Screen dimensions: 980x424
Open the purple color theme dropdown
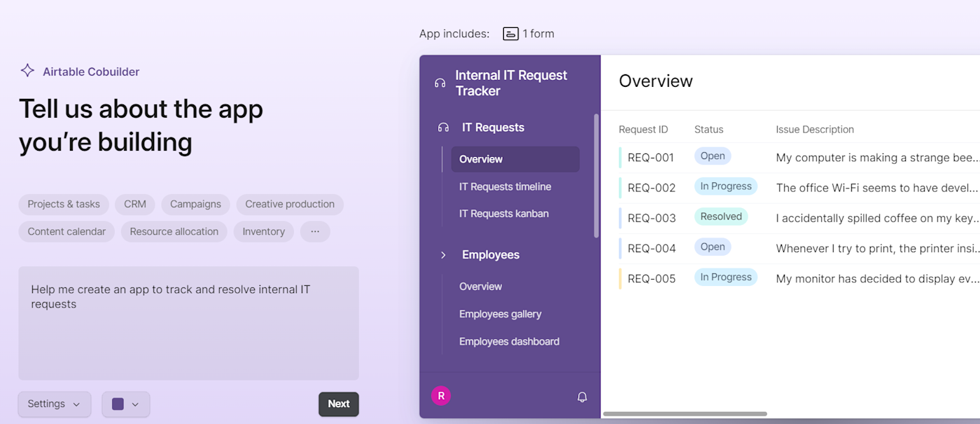pos(126,404)
